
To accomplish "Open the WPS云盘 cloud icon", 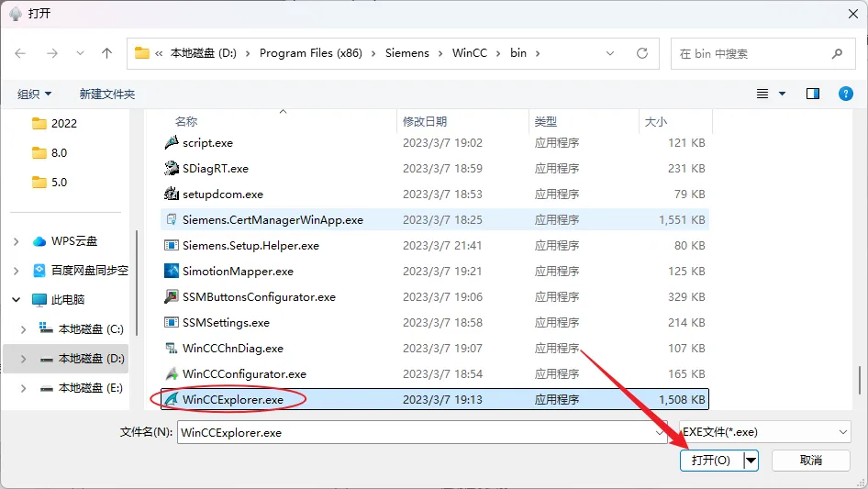I will (x=39, y=241).
